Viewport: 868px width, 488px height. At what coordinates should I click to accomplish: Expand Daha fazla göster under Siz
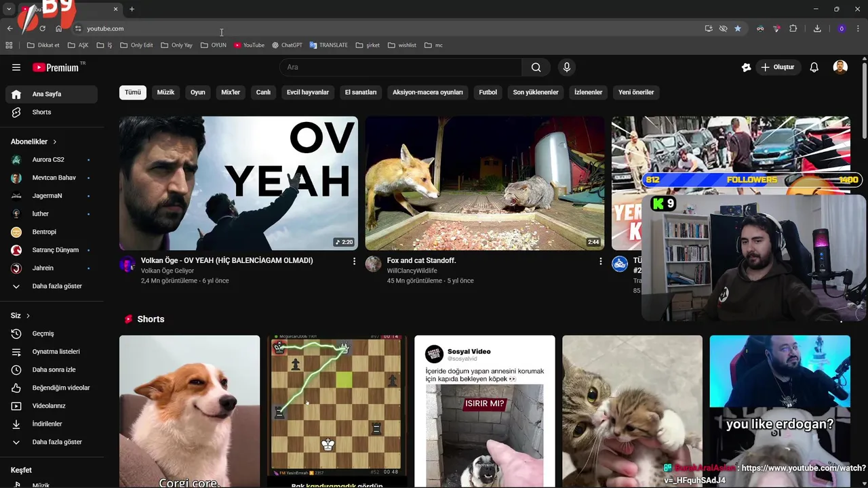[x=52, y=442]
